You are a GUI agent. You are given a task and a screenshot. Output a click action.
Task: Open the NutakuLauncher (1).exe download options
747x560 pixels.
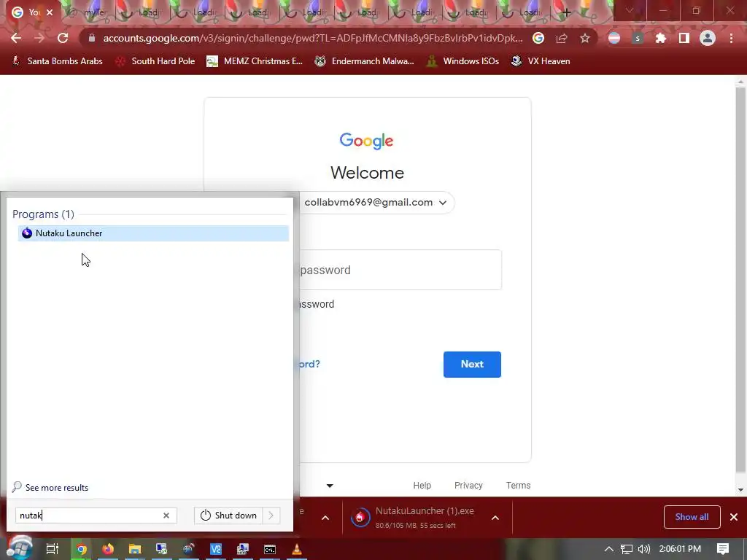click(x=495, y=518)
